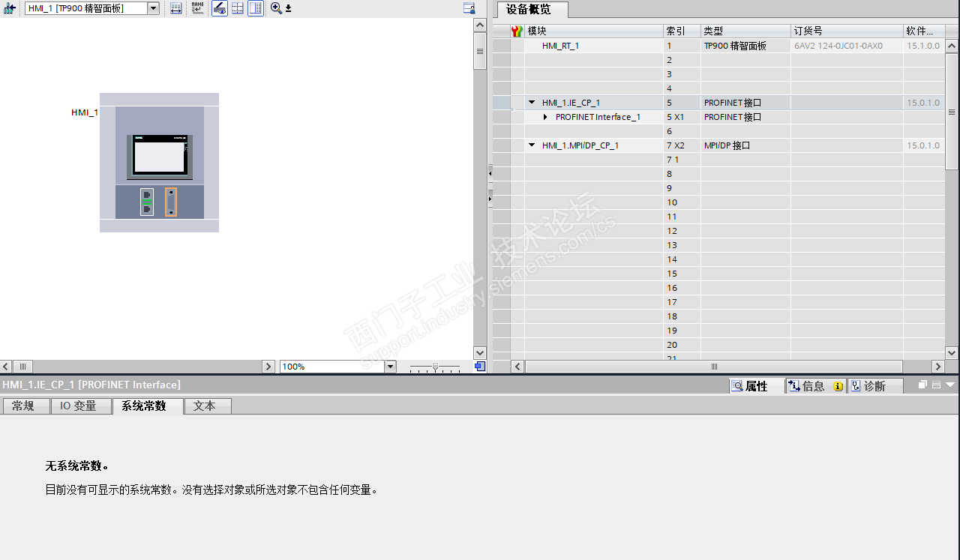Click the magnifier zoom icon in toolbar
960x560 pixels.
[276, 8]
